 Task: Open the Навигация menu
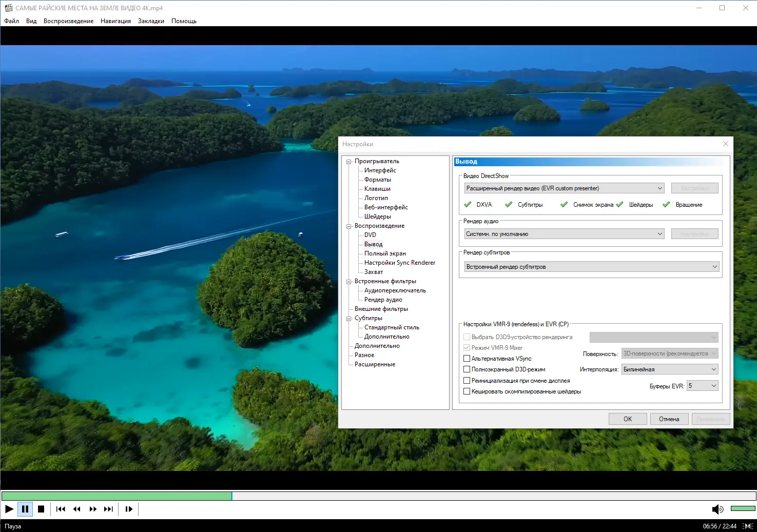[115, 21]
